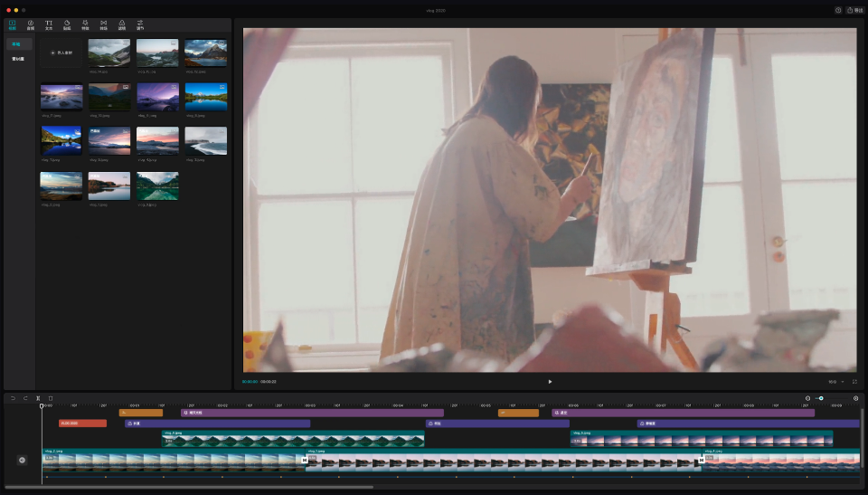Image resolution: width=868 pixels, height=495 pixels.
Task: Select the dusk lake with red houses thumbnail
Action: [x=157, y=52]
